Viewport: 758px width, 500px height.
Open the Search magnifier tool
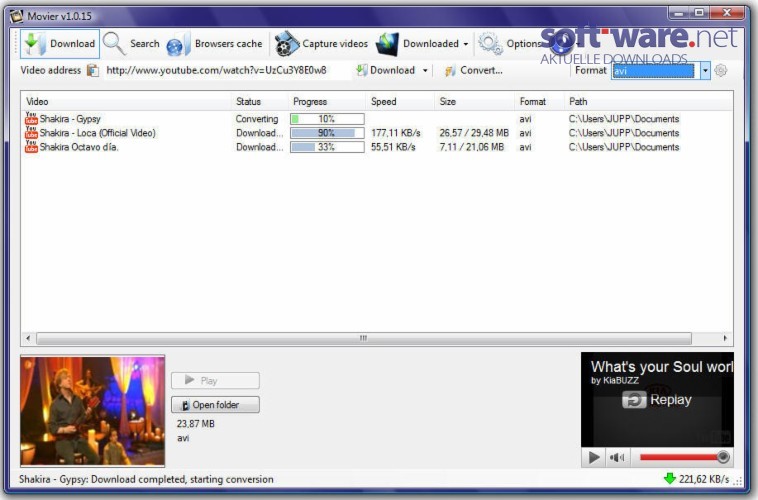131,44
